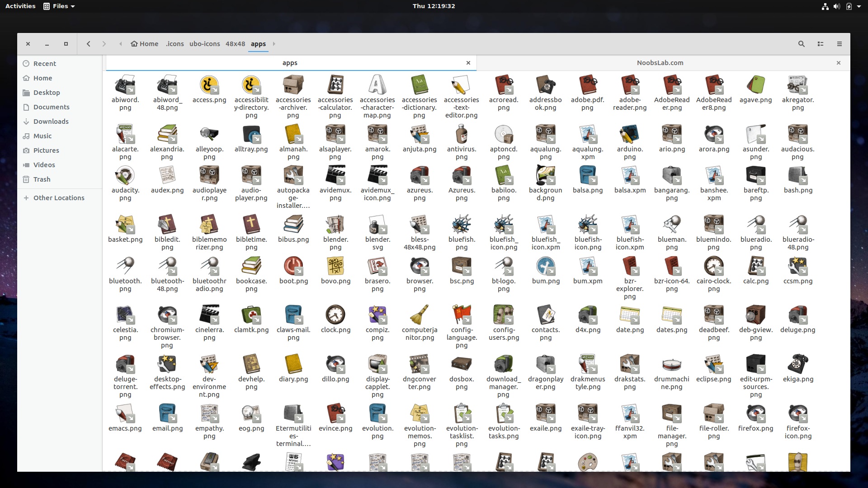The image size is (868, 488).
Task: Go back with the left arrow button
Action: [89, 44]
